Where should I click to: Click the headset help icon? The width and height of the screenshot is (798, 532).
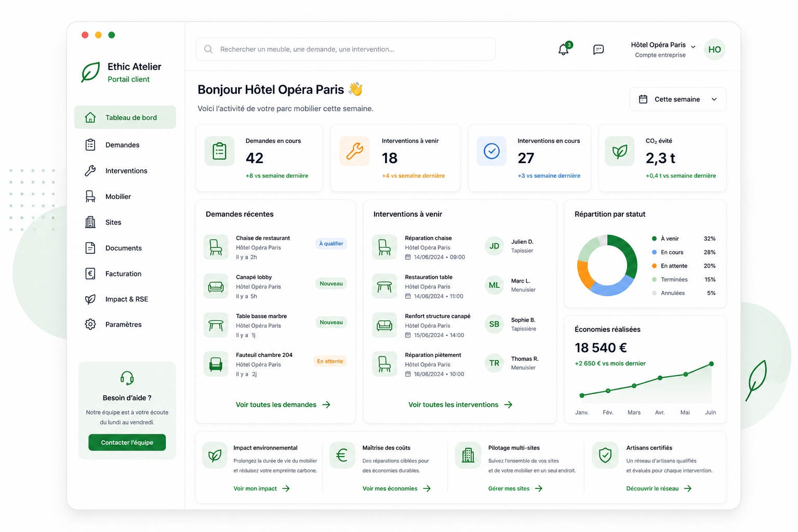pyautogui.click(x=127, y=378)
